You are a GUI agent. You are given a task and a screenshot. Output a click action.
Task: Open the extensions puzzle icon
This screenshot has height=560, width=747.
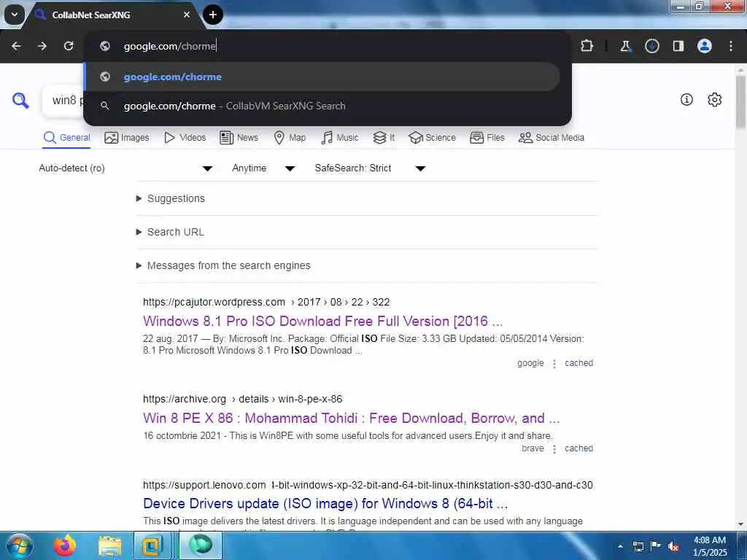587,46
